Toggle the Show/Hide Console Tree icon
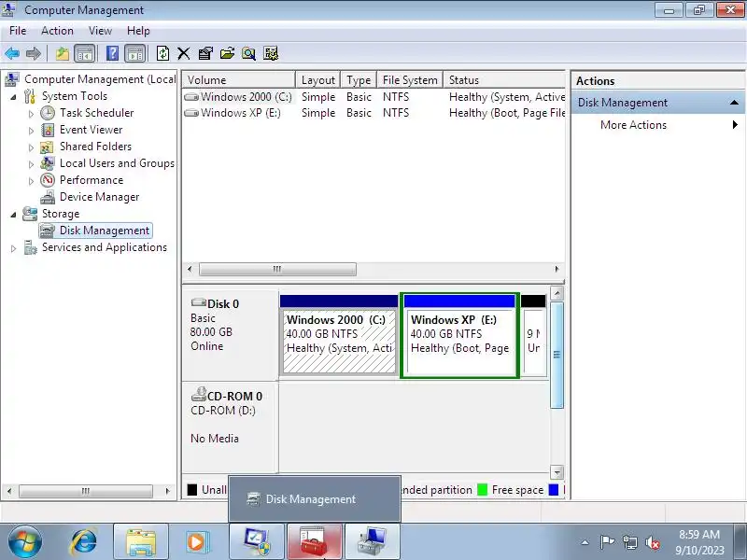This screenshot has width=747, height=560. (x=85, y=53)
